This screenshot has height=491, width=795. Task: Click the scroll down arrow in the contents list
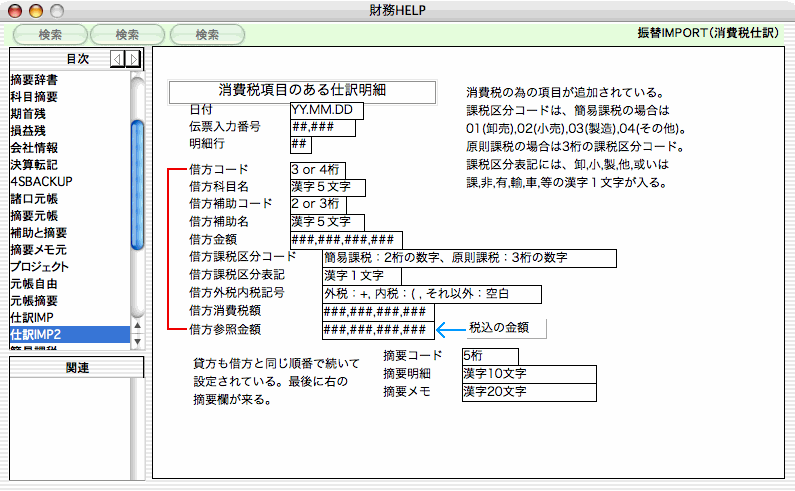coord(138,334)
